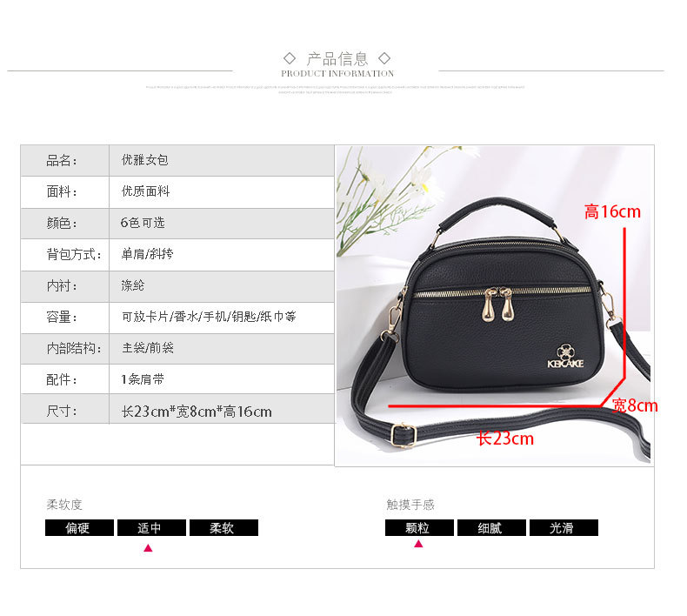
Task: Click the pink triangle under 适中
Action: point(148,548)
